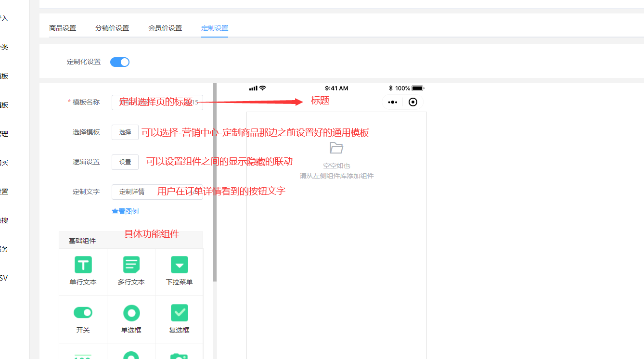Click the empty folder icon in preview

click(336, 148)
